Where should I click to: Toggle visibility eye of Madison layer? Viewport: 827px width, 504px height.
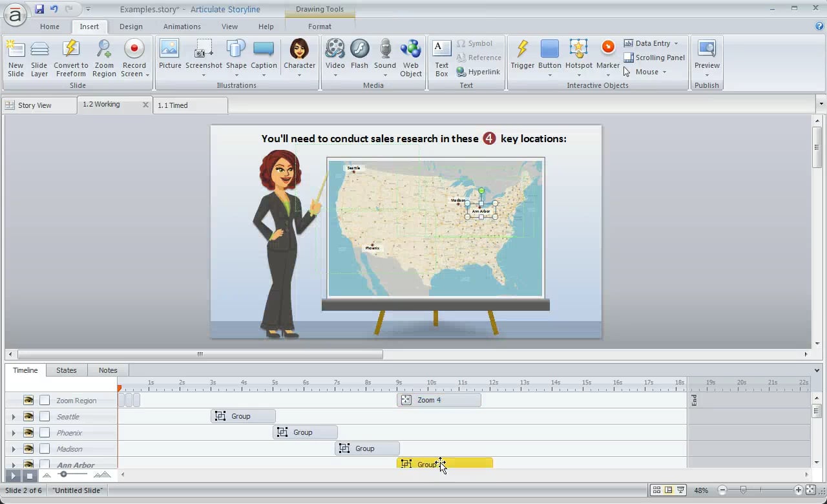(28, 448)
